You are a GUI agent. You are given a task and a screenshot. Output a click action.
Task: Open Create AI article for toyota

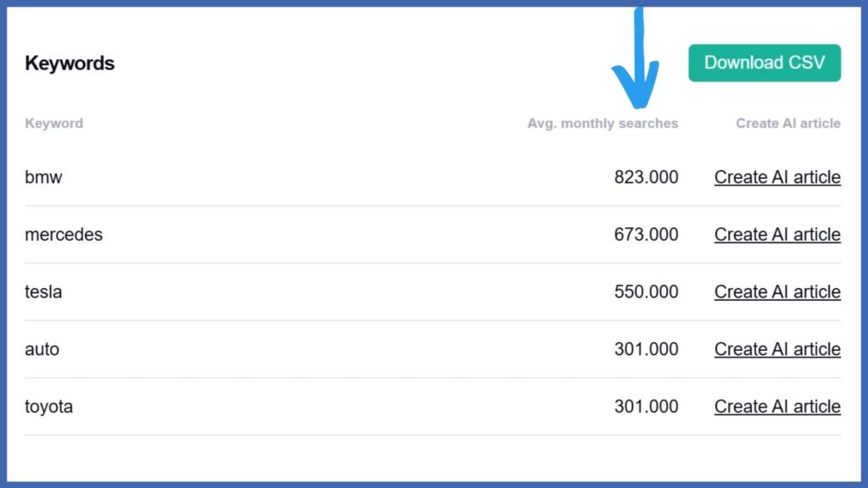tap(777, 407)
